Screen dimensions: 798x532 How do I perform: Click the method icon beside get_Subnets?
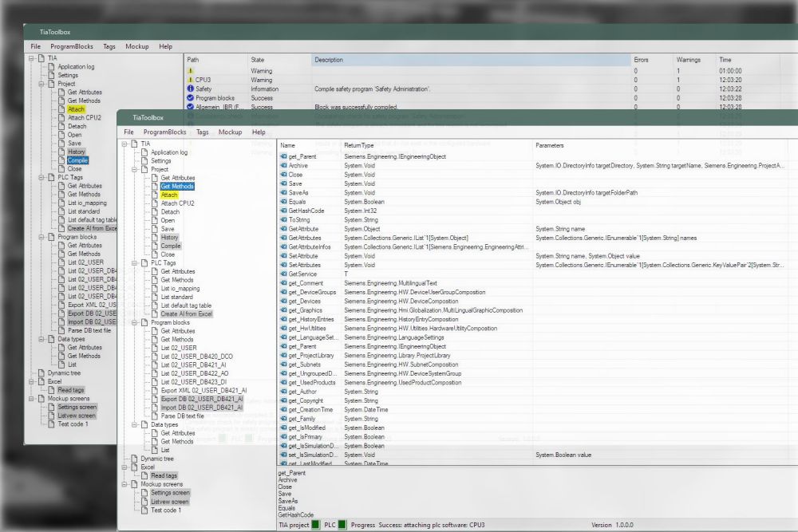(283, 365)
